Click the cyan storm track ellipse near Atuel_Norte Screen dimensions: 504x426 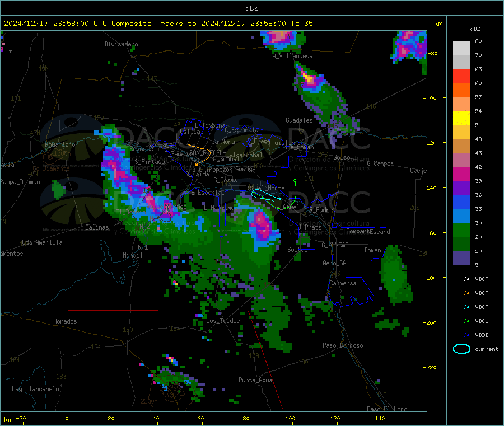click(266, 195)
